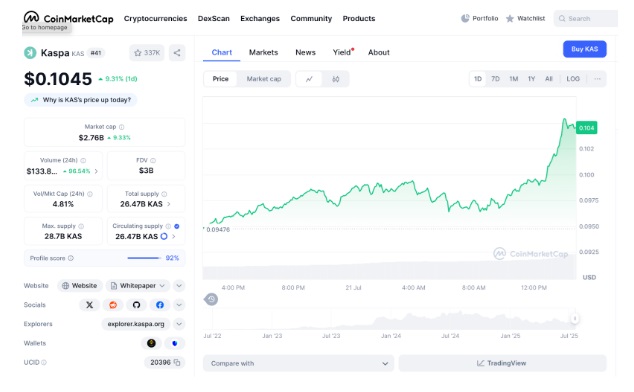Open the Compare with dropdown
Screen dimensions: 634x392
point(298,364)
